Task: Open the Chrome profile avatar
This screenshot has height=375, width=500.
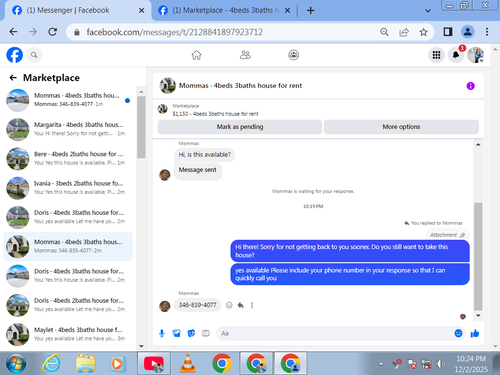Action: 468,32
